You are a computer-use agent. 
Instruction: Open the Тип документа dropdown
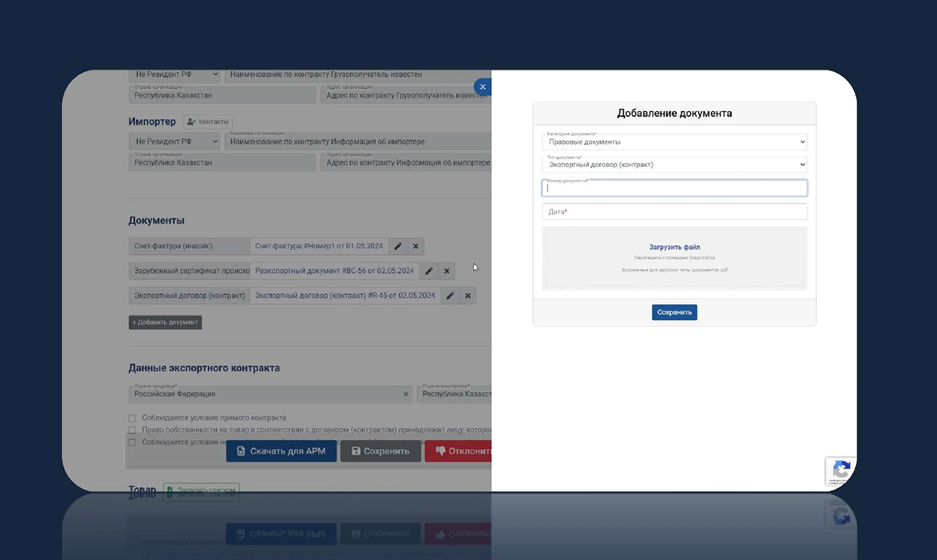(x=675, y=165)
